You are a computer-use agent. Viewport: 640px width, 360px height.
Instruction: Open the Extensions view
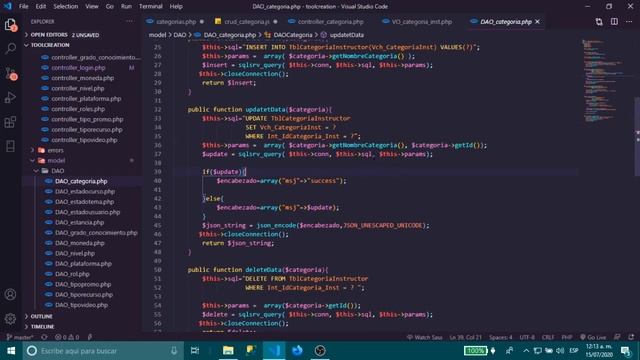10,122
